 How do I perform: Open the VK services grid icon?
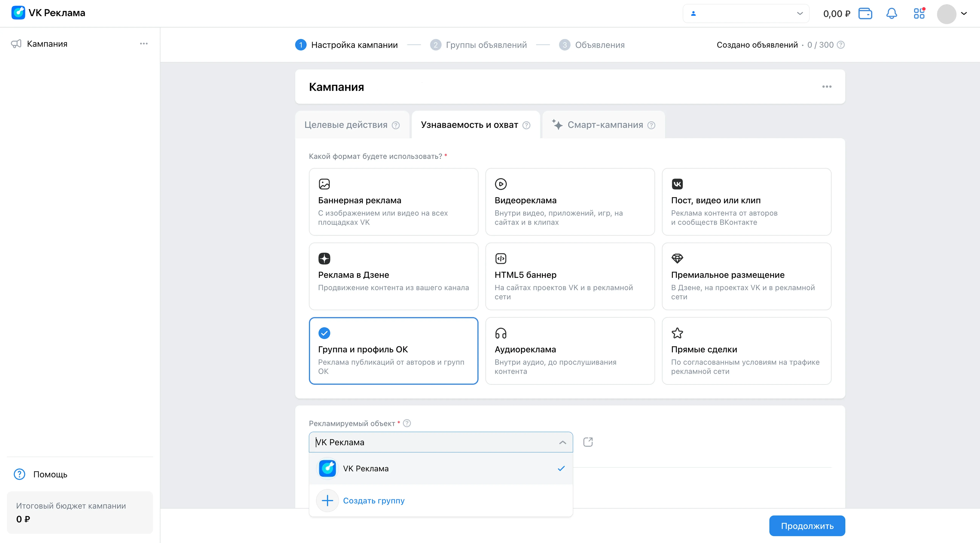pos(919,14)
